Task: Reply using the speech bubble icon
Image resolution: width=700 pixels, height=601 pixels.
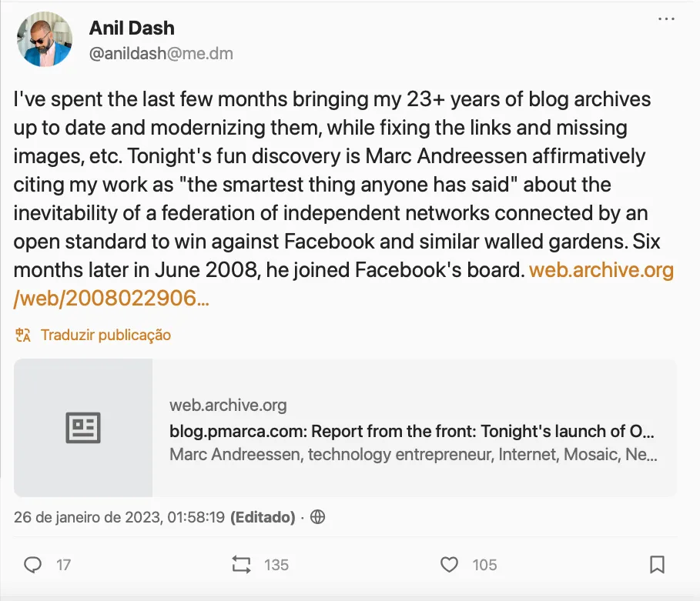Action: tap(33, 565)
